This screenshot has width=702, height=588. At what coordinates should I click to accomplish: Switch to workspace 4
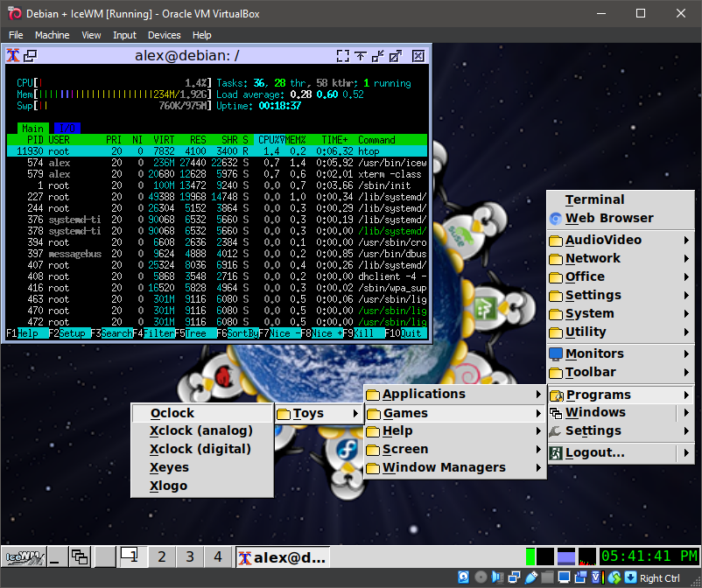pos(218,556)
